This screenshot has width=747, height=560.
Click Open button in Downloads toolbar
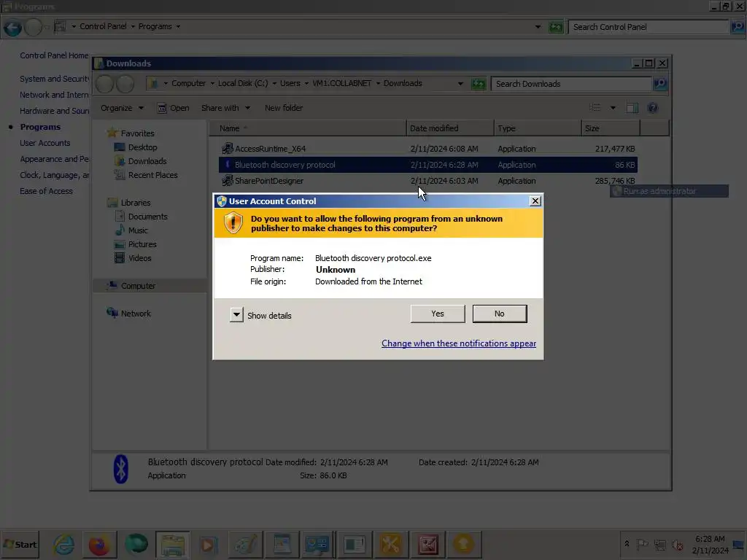pos(174,108)
